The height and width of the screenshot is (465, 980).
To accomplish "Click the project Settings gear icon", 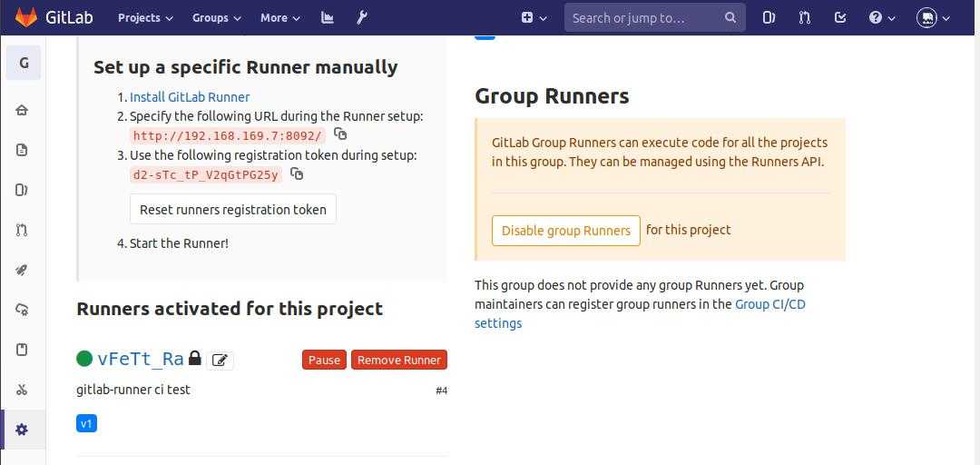I will (22, 430).
